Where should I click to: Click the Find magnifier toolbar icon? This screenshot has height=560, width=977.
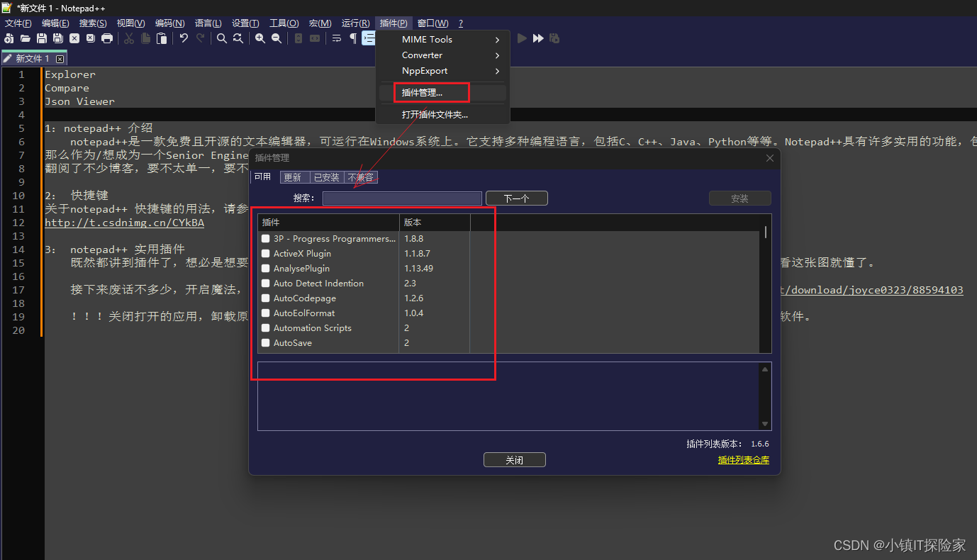(222, 38)
